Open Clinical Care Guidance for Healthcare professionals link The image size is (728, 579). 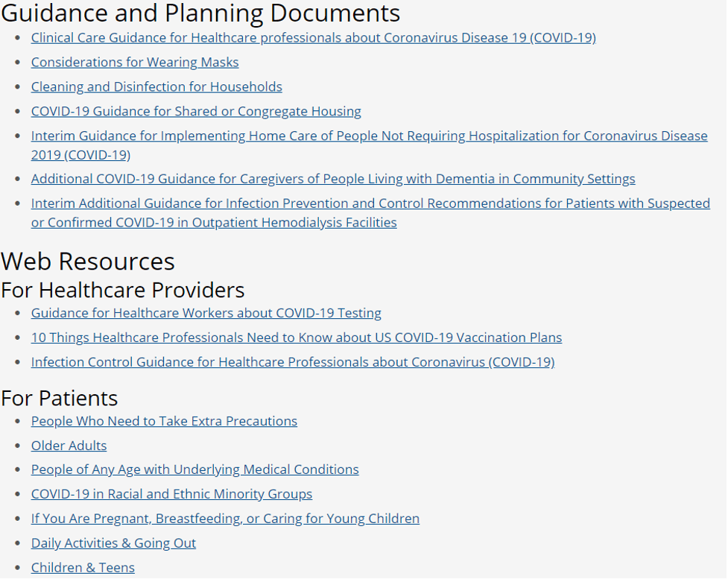pyautogui.click(x=313, y=38)
